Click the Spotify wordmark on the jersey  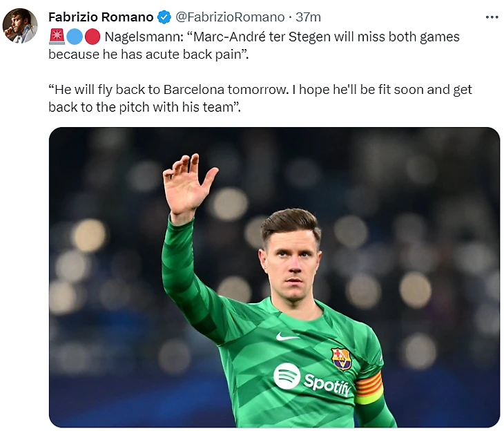click(327, 383)
